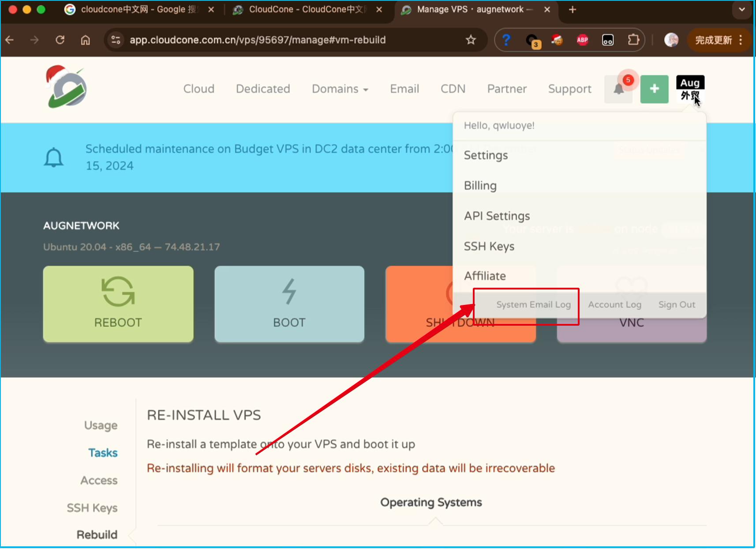The height and width of the screenshot is (549, 756).
Task: Open the CDN nav item
Action: pyautogui.click(x=453, y=89)
